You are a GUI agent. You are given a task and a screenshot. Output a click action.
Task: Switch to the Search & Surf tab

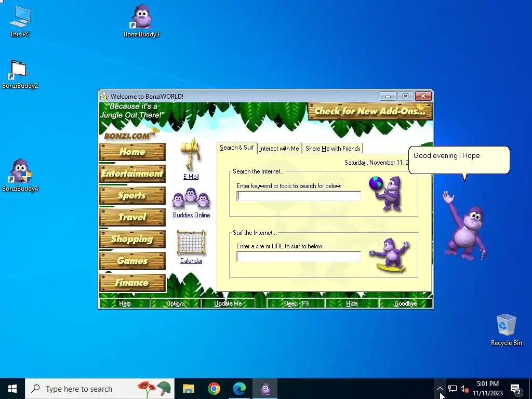236,148
